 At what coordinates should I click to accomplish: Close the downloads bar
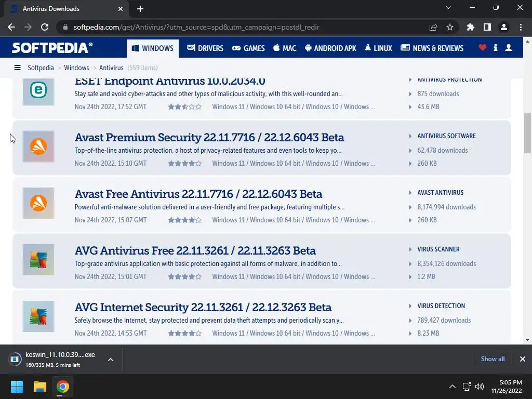pyautogui.click(x=523, y=359)
